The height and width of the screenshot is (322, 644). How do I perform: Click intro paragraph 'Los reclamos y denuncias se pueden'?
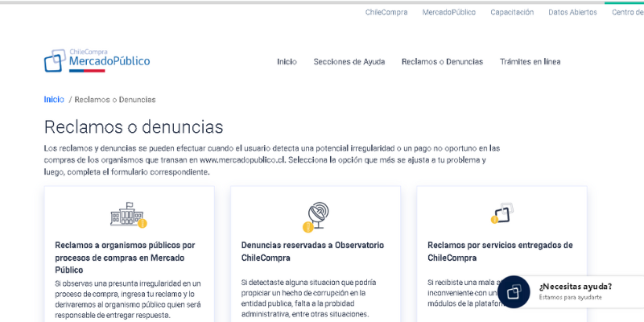point(272,159)
